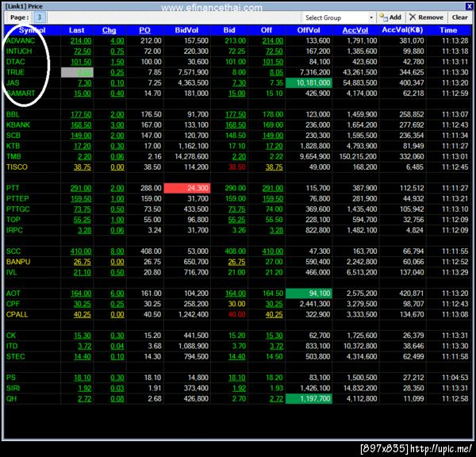Select the BANPU symbol
Image resolution: width=476 pixels, height=457 pixels.
click(x=18, y=262)
